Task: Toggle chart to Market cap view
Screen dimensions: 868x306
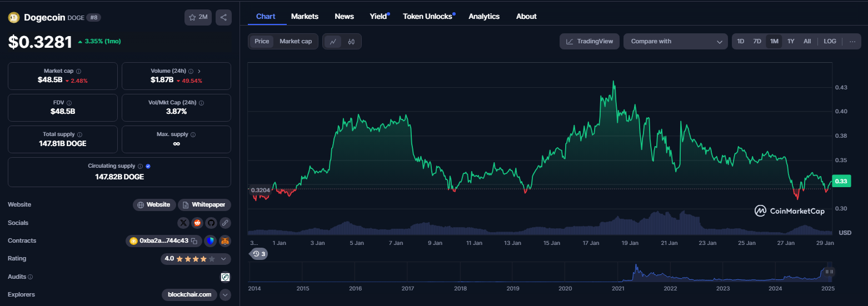Action: [x=295, y=42]
